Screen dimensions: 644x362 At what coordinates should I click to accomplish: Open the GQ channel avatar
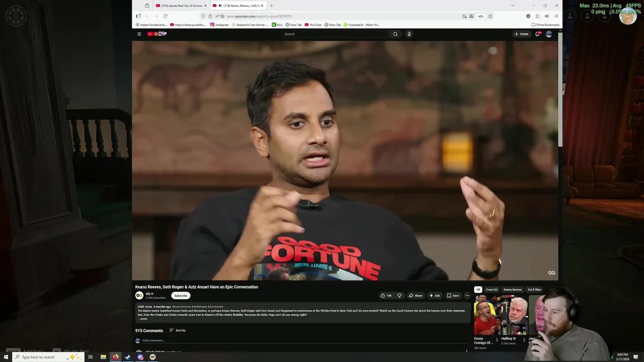[x=139, y=296]
